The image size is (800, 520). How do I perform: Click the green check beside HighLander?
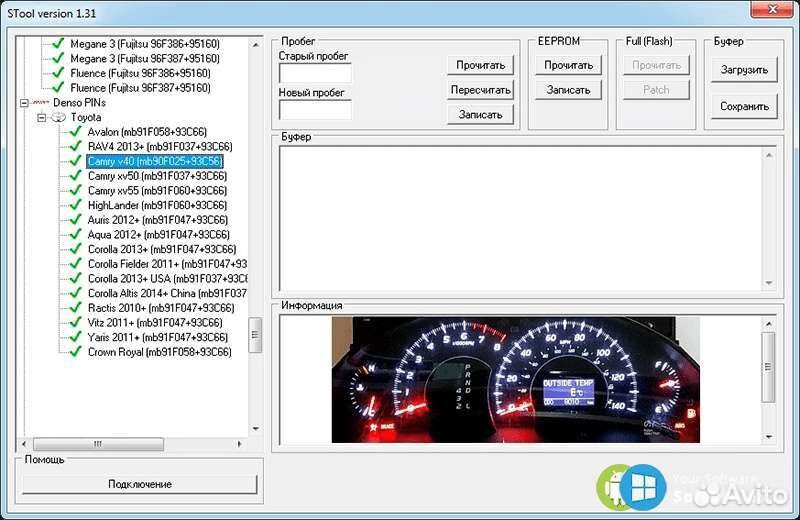(76, 205)
